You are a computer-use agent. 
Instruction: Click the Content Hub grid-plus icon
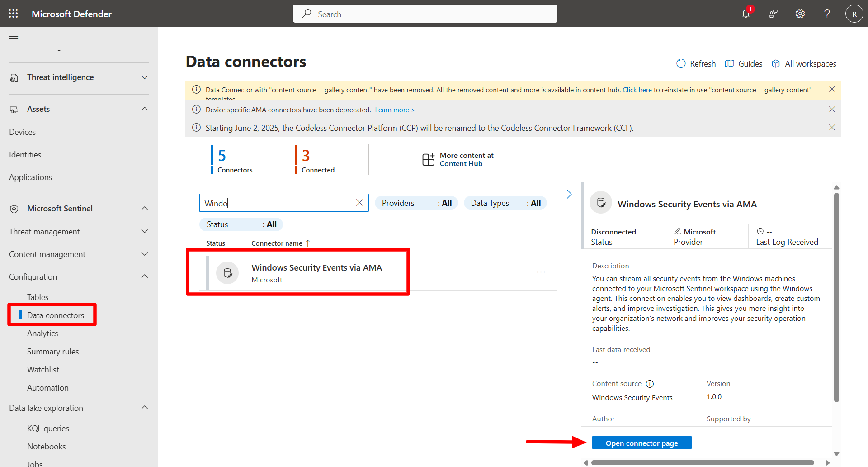pyautogui.click(x=428, y=159)
